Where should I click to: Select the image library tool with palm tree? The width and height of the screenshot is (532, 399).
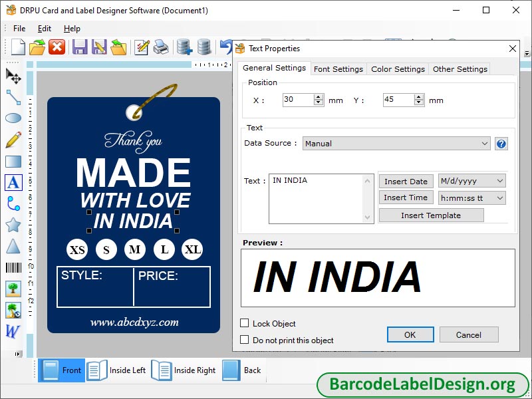pos(13,310)
